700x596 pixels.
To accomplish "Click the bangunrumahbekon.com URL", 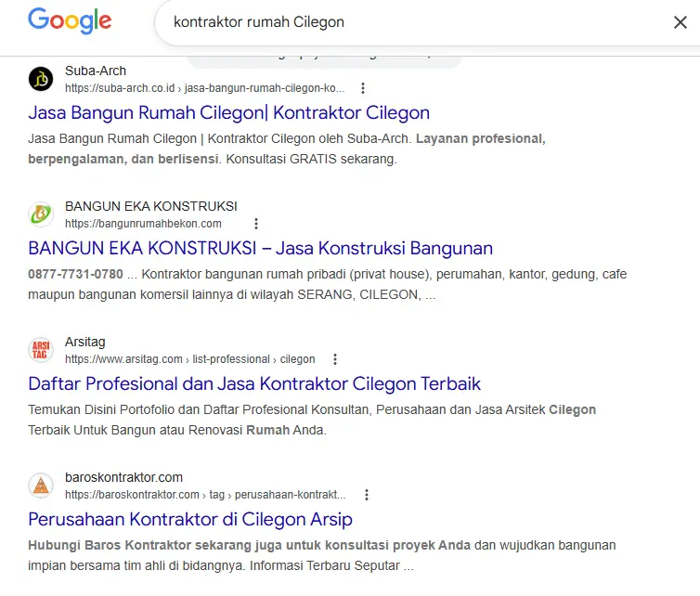I will click(x=143, y=223).
